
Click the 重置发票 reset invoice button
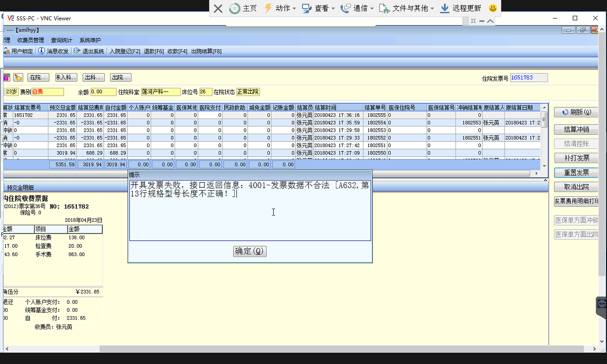click(x=576, y=173)
